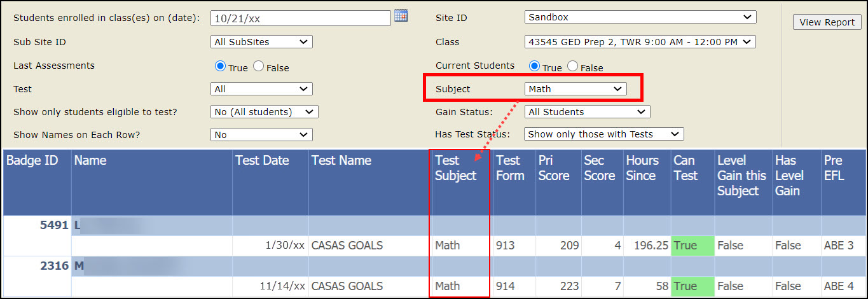Expand the Class dropdown list
Screen dimensions: 868x299
click(640, 42)
